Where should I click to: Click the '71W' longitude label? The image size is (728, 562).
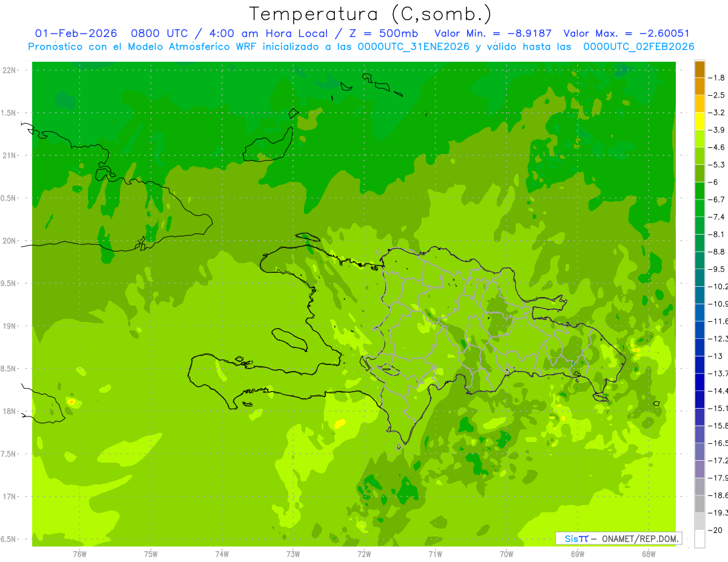pyautogui.click(x=435, y=554)
